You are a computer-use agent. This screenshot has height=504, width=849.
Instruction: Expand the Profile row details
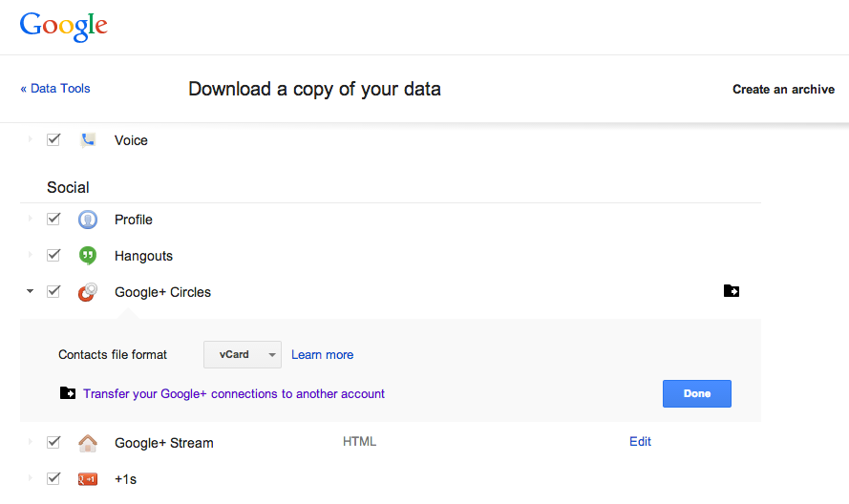click(31, 220)
